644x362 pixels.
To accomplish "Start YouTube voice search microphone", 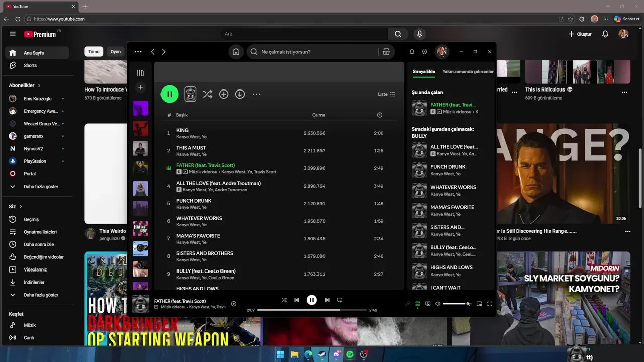I will [420, 34].
